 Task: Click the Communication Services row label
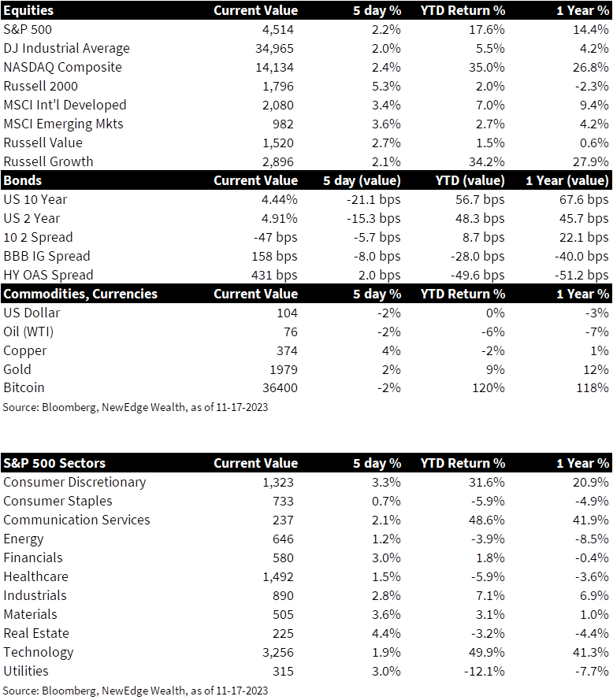tap(77, 520)
